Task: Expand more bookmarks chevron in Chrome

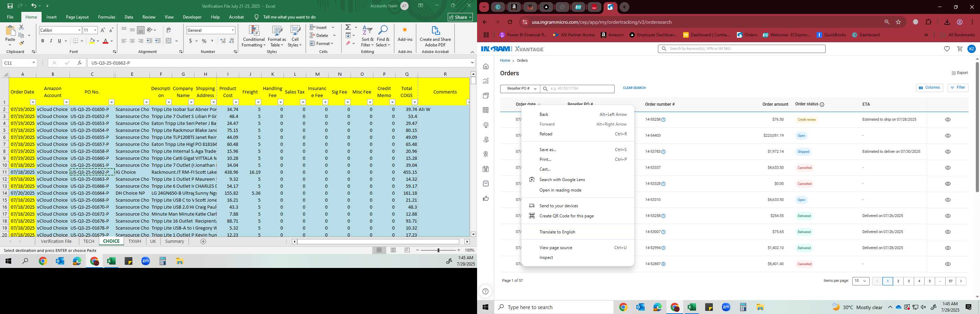Action: coord(926,35)
